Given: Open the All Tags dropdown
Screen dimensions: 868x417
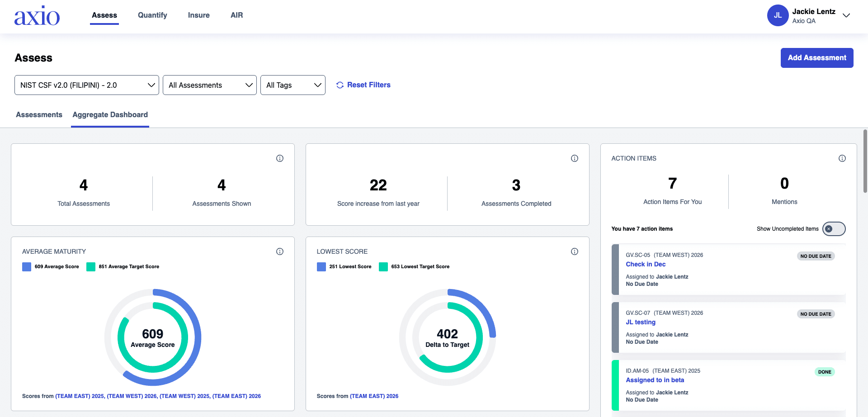Looking at the screenshot, I should click(293, 85).
